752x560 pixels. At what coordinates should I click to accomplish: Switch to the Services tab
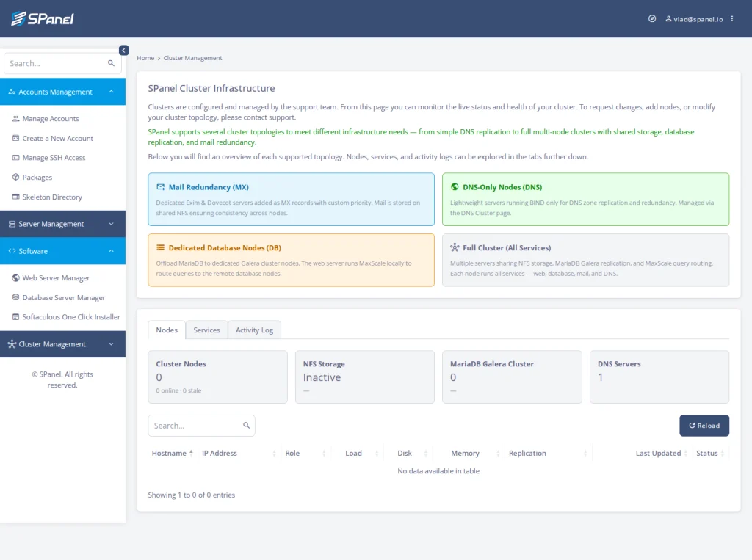(206, 330)
